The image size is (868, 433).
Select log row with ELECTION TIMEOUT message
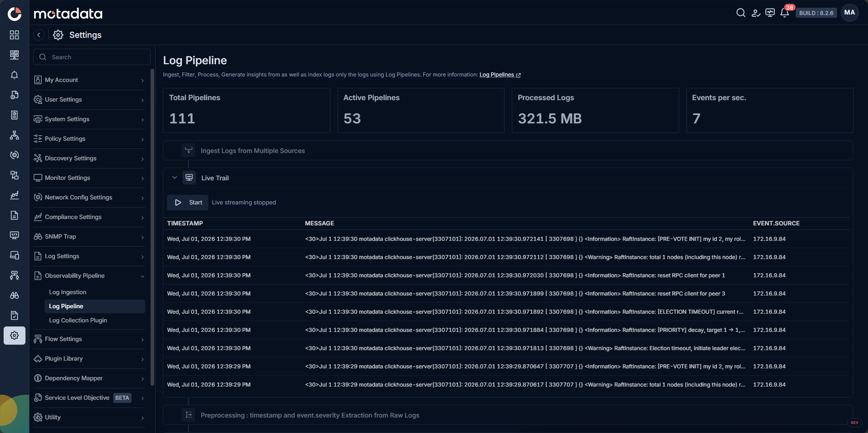(x=506, y=312)
